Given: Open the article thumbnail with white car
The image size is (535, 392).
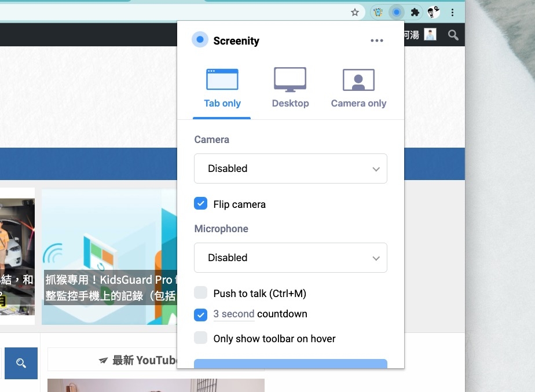Looking at the screenshot, I should pos(17,256).
